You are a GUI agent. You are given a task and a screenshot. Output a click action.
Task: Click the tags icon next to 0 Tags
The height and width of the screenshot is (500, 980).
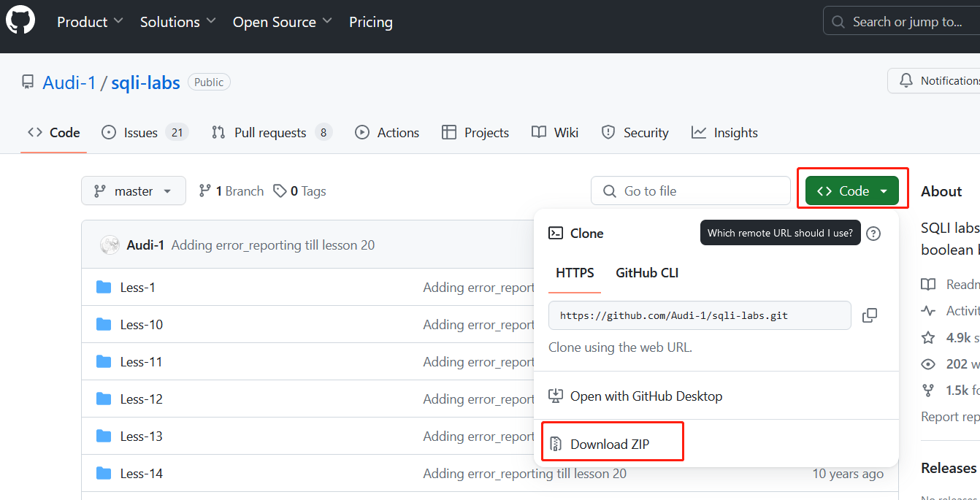280,191
